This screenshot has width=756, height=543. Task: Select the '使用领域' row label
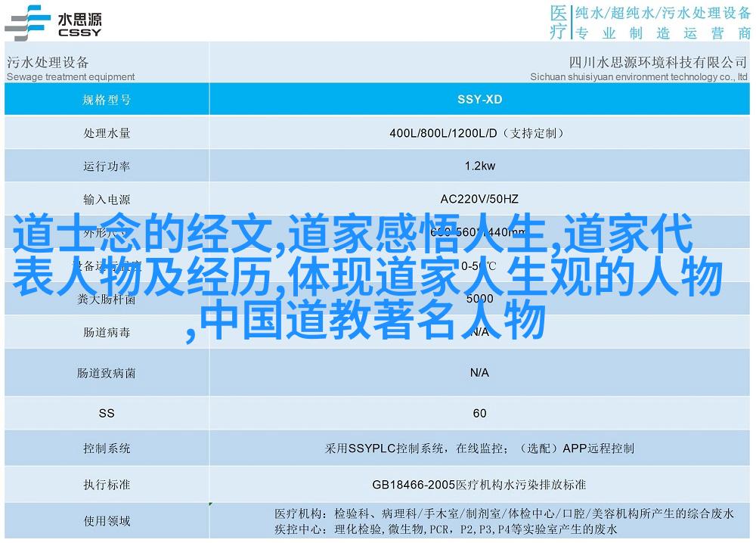pyautogui.click(x=107, y=521)
